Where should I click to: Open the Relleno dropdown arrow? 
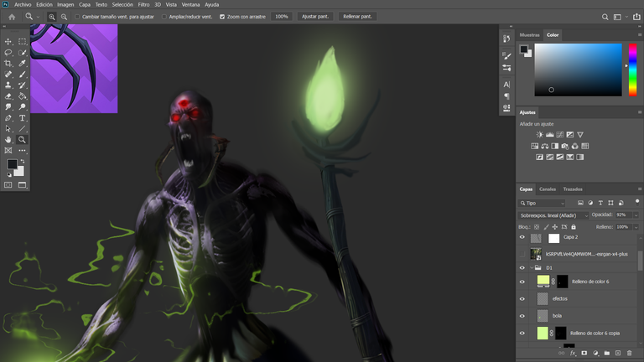636,227
